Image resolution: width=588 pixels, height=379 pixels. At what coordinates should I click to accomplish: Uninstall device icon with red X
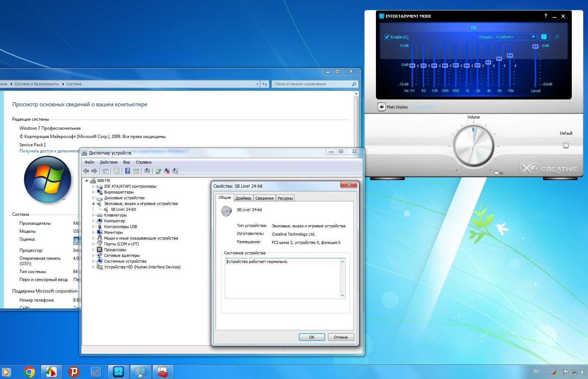(167, 171)
